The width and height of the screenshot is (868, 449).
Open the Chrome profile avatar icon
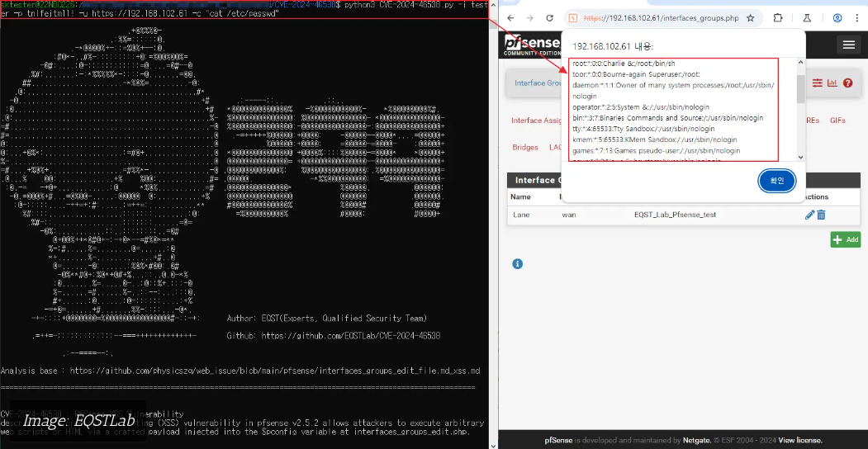pyautogui.click(x=837, y=17)
